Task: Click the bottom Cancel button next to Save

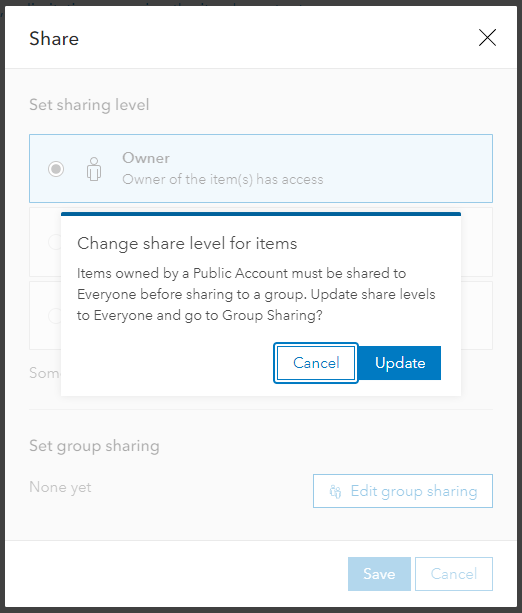Action: click(454, 574)
